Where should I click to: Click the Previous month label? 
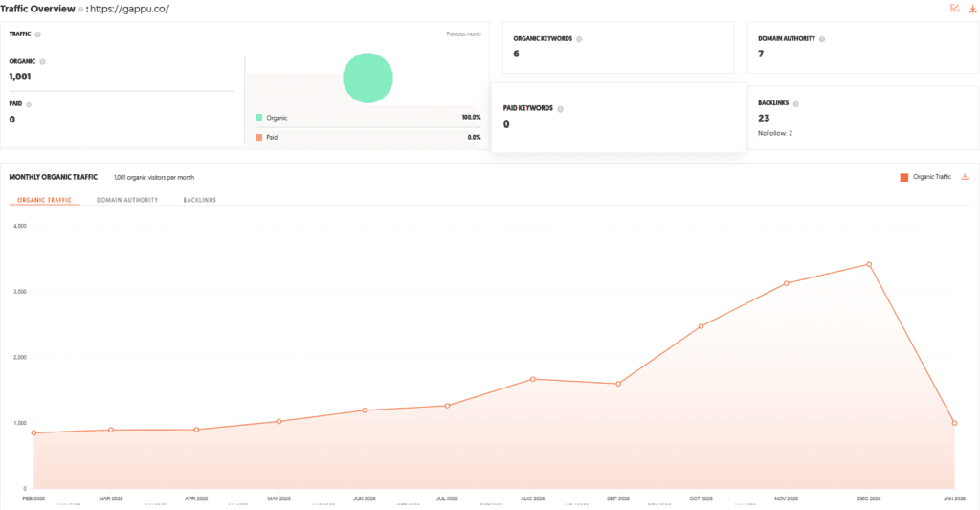pos(464,34)
